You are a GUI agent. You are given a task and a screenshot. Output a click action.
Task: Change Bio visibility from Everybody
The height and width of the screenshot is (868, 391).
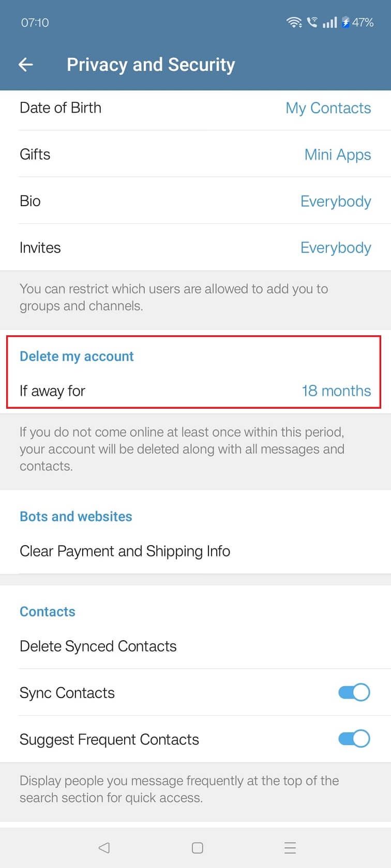pyautogui.click(x=336, y=202)
